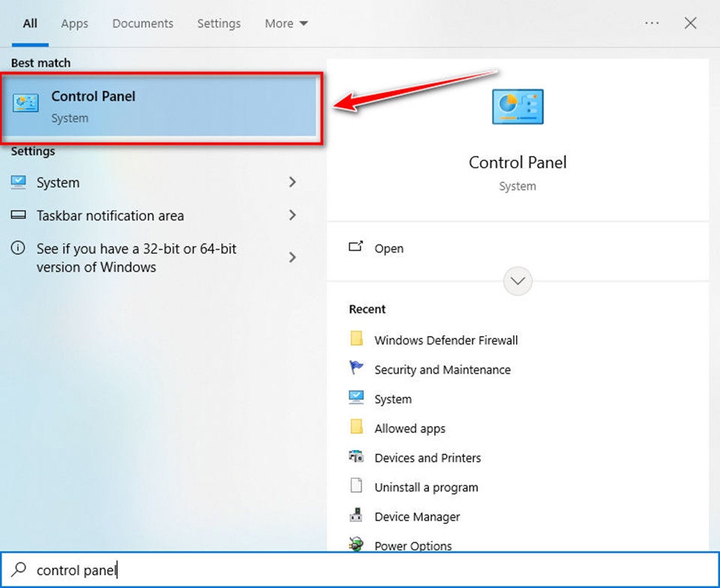Open Uninstall a program from Recent
720x588 pixels.
point(426,487)
